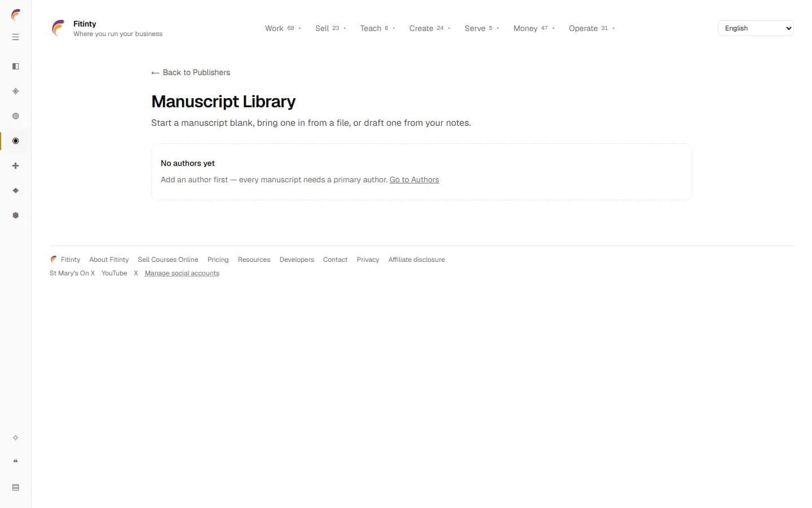Expand the Teach menu
This screenshot has height=508, width=812.
pyautogui.click(x=377, y=28)
